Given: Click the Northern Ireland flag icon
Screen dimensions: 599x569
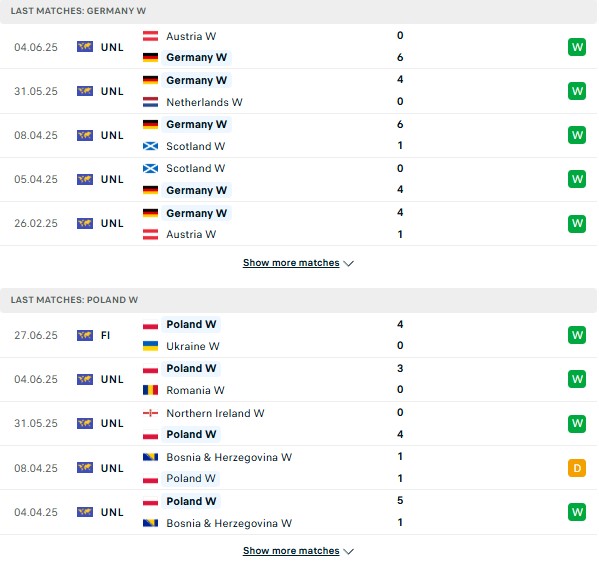Looking at the screenshot, I should click(151, 413).
